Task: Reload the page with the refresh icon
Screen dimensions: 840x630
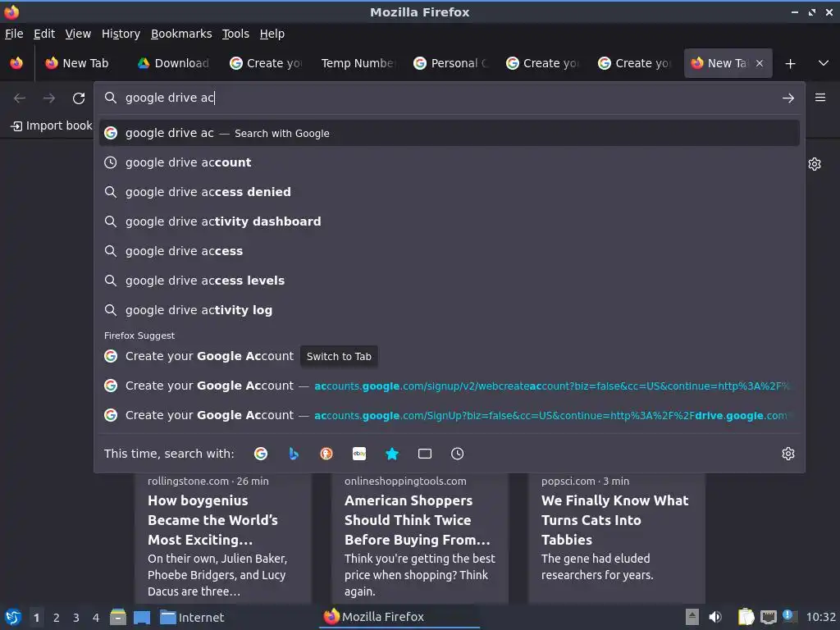Action: click(x=79, y=98)
